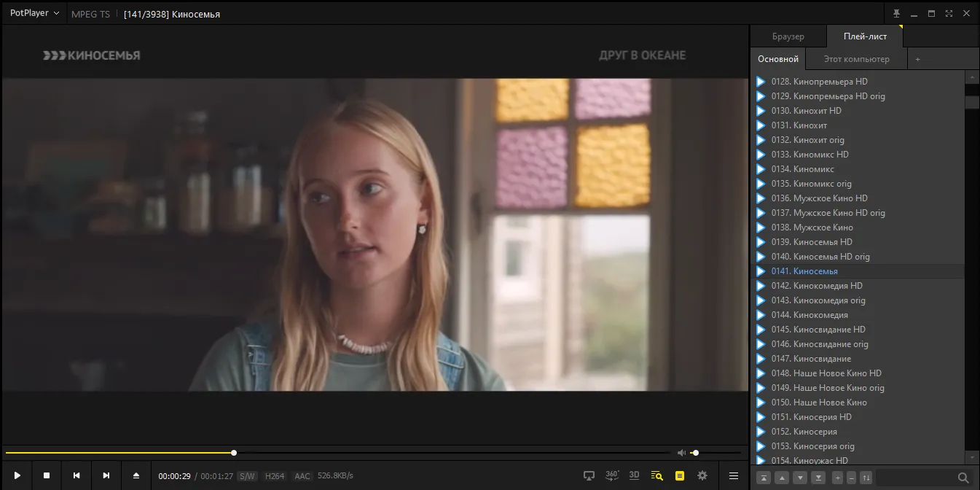Select the Основной playlist tab
The width and height of the screenshot is (980, 490).
click(778, 59)
